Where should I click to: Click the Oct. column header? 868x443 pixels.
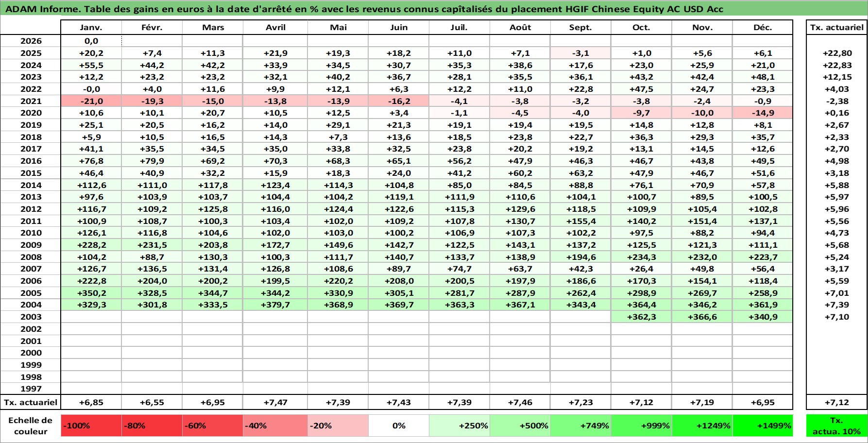[x=641, y=28]
